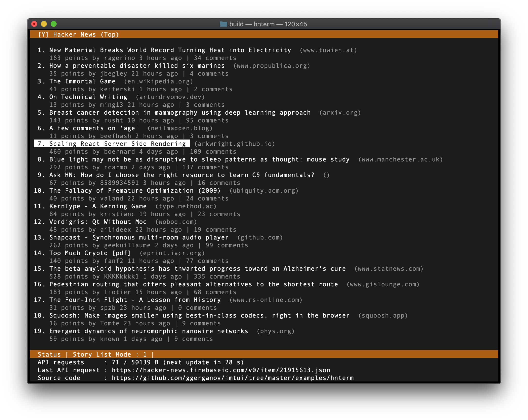The width and height of the screenshot is (528, 420).
Task: Click the '(www.manchester.ac.uk)' domain text
Action: pos(401,160)
